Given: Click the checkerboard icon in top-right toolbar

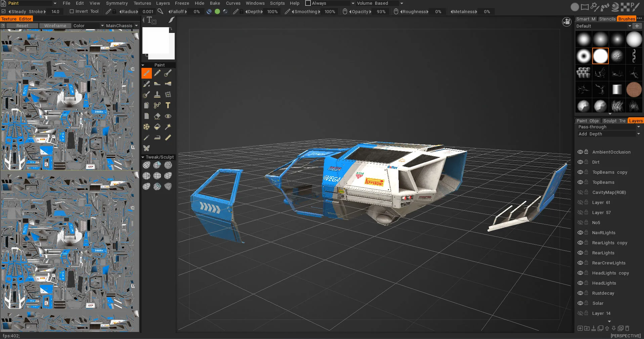Looking at the screenshot, I should pyautogui.click(x=625, y=7).
